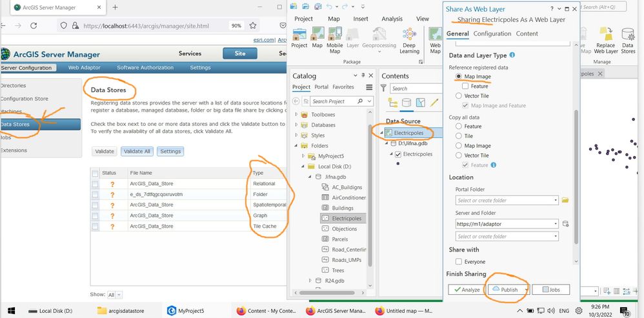
Task: Open Web Adaptor tab in Server Manager
Action: coord(84,68)
